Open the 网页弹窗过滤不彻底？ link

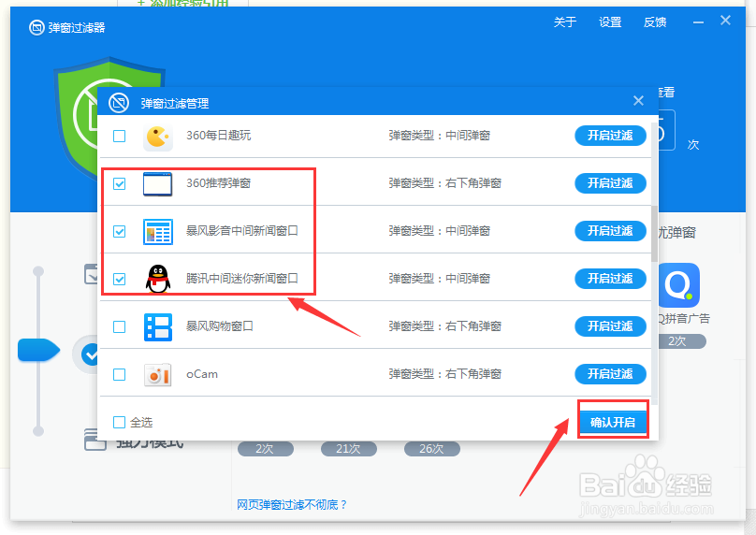point(292,505)
